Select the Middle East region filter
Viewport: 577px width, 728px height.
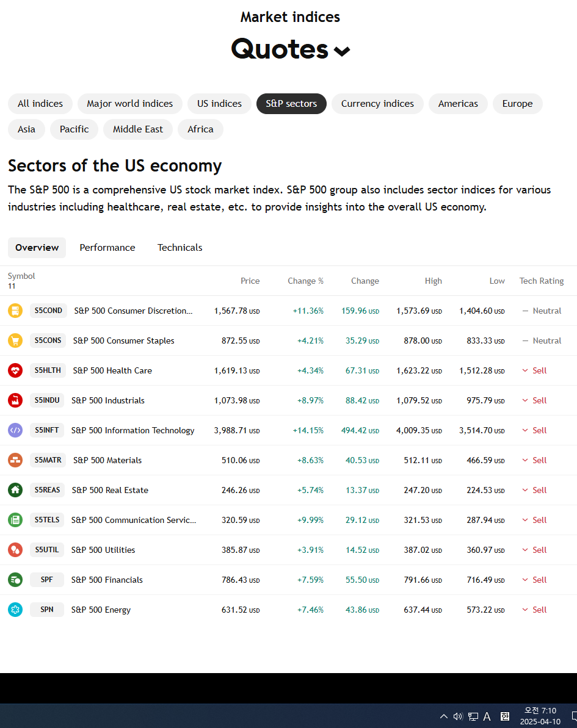pos(138,129)
